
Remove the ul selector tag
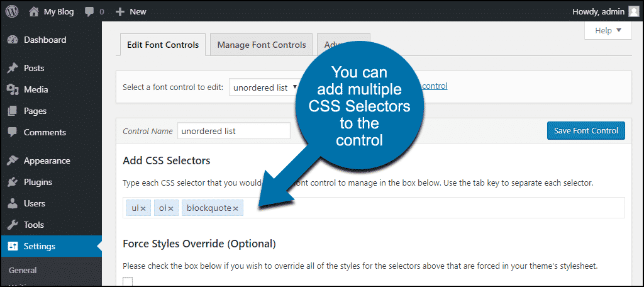pyautogui.click(x=143, y=209)
